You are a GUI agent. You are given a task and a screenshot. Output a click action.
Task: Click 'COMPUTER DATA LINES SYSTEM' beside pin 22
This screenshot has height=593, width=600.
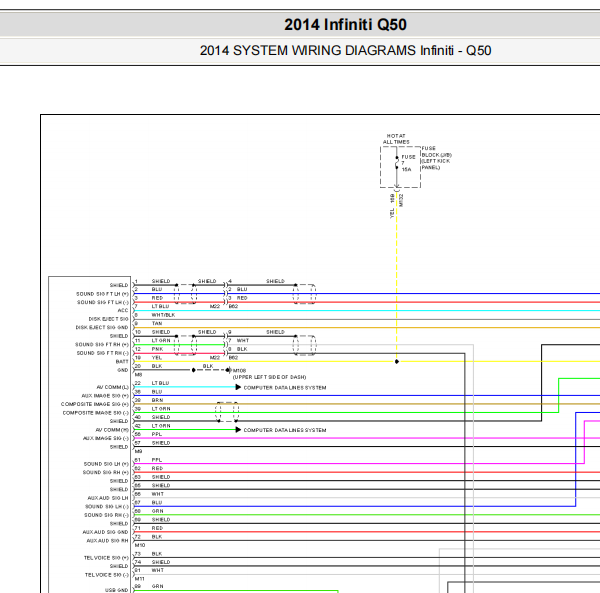pyautogui.click(x=285, y=388)
